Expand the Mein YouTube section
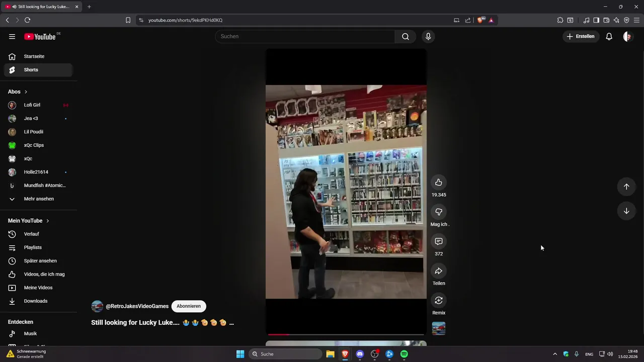 point(29,221)
